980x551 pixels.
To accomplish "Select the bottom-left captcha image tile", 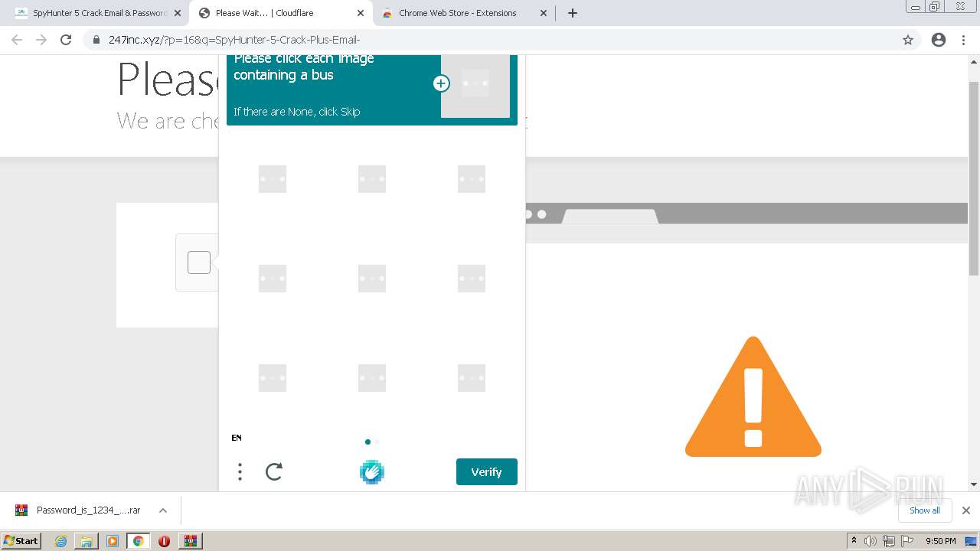I will point(273,378).
